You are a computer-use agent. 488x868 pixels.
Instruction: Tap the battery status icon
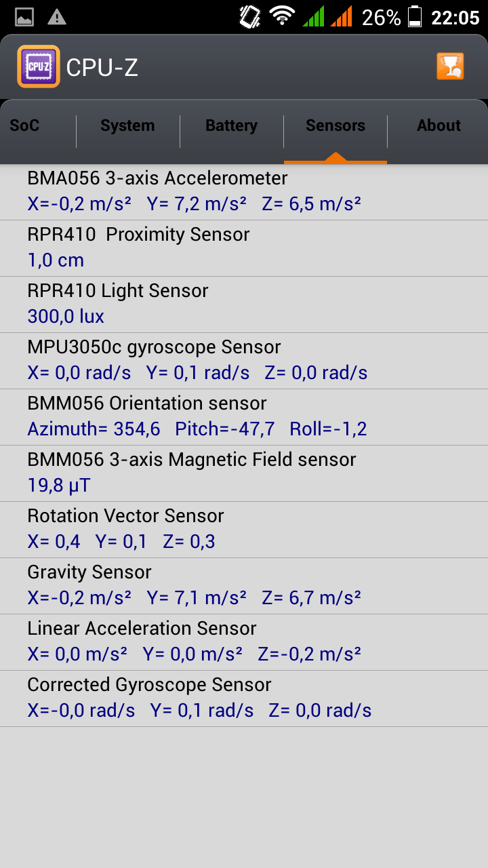click(415, 17)
